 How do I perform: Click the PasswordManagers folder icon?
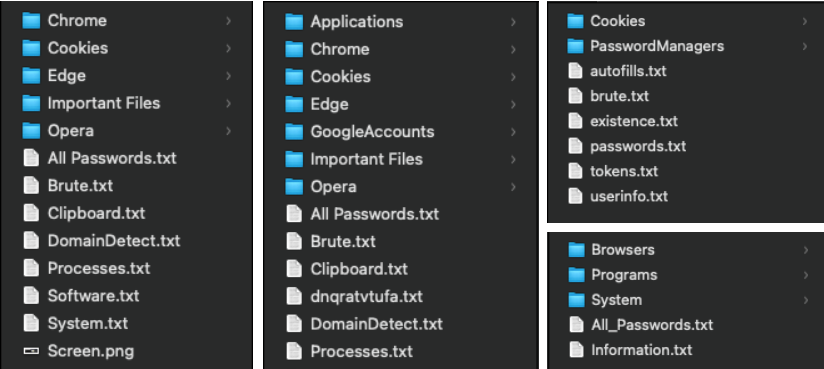(575, 46)
